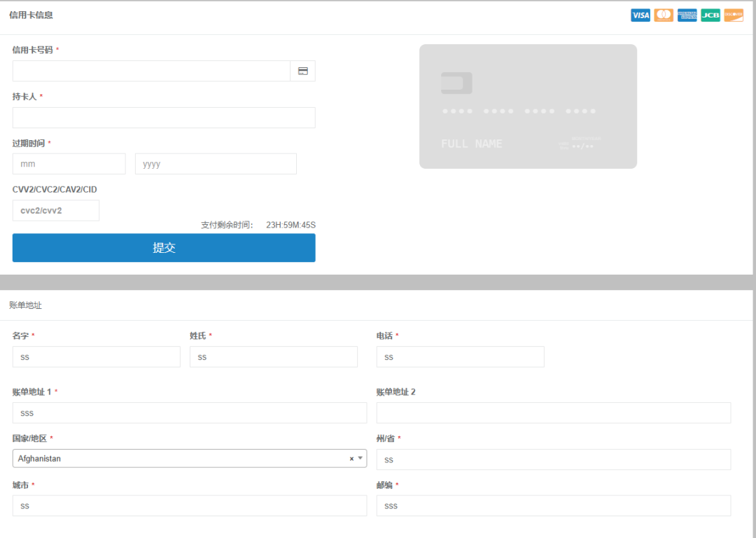Click the chip on the card preview
The height and width of the screenshot is (538, 756).
456,83
